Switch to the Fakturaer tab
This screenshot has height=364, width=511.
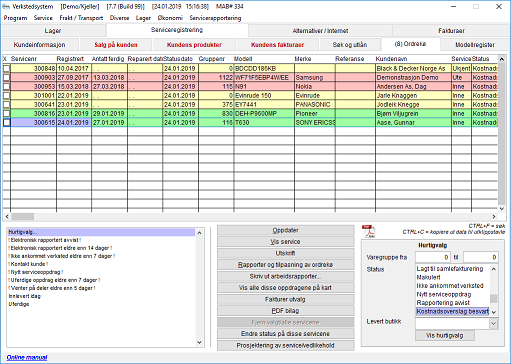tap(451, 31)
